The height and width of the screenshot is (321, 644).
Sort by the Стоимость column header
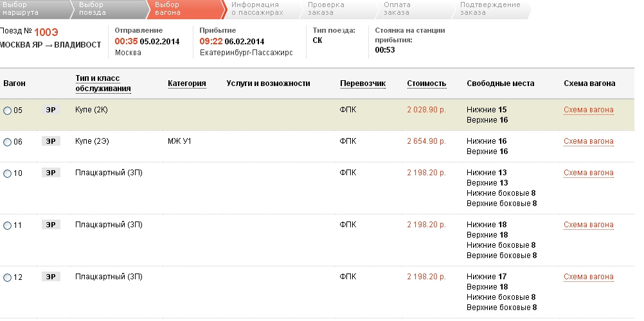[426, 83]
